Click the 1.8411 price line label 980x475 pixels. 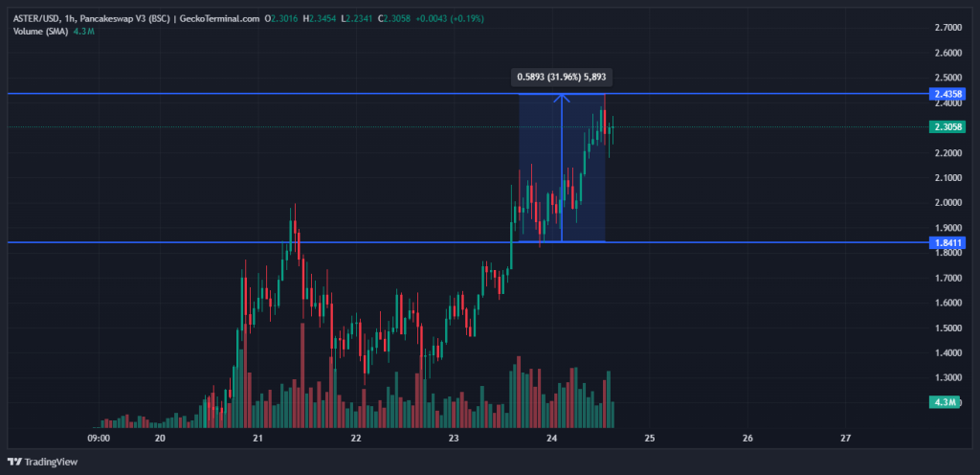pyautogui.click(x=947, y=242)
